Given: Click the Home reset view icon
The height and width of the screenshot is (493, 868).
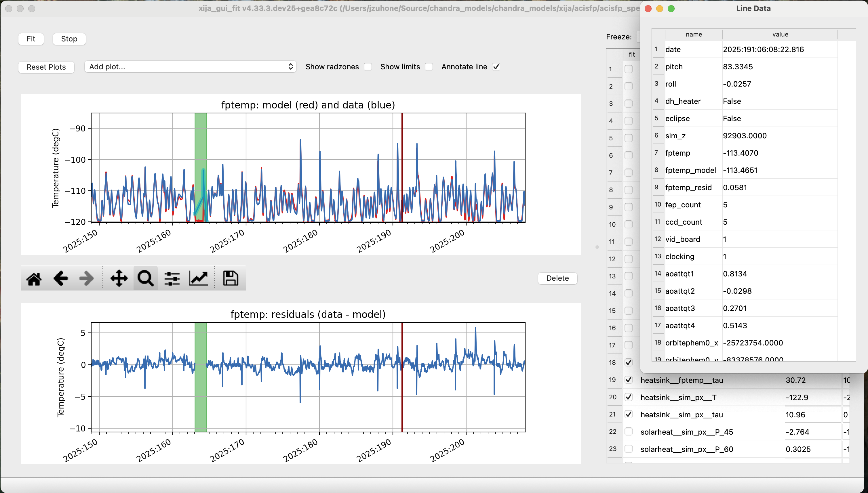Looking at the screenshot, I should (x=34, y=279).
